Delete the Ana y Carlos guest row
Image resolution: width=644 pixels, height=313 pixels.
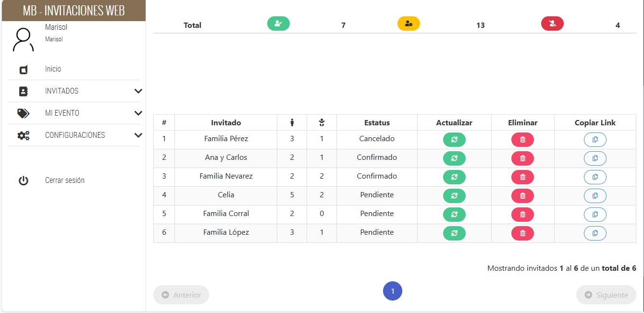click(x=522, y=158)
